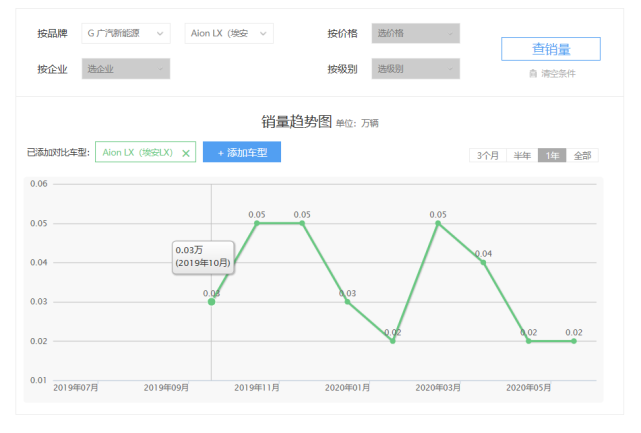Click the 2020年06月 last data point 0.02
The image size is (641, 433).
(574, 341)
